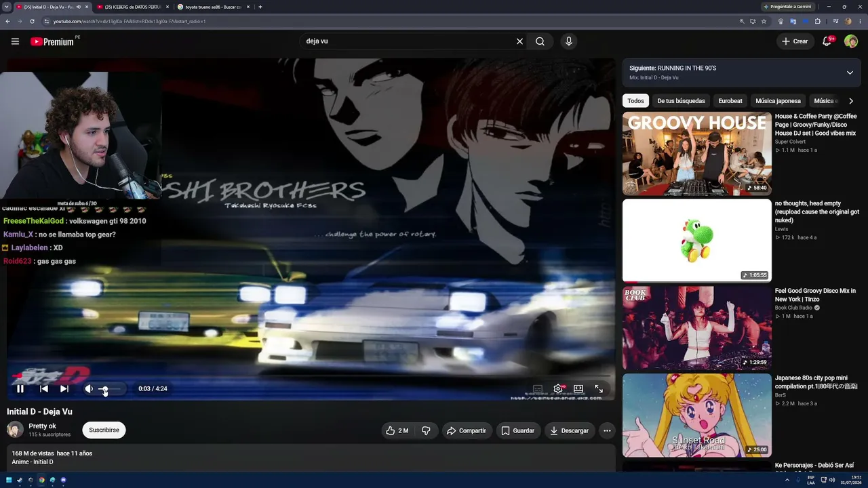Enter fullscreen on the video player
The image size is (868, 488).
pyautogui.click(x=599, y=389)
